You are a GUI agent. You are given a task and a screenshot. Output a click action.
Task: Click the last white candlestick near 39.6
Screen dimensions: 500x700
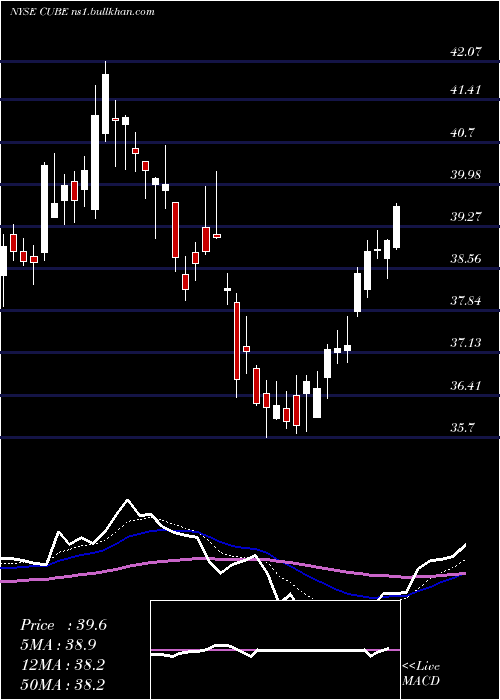[396, 227]
